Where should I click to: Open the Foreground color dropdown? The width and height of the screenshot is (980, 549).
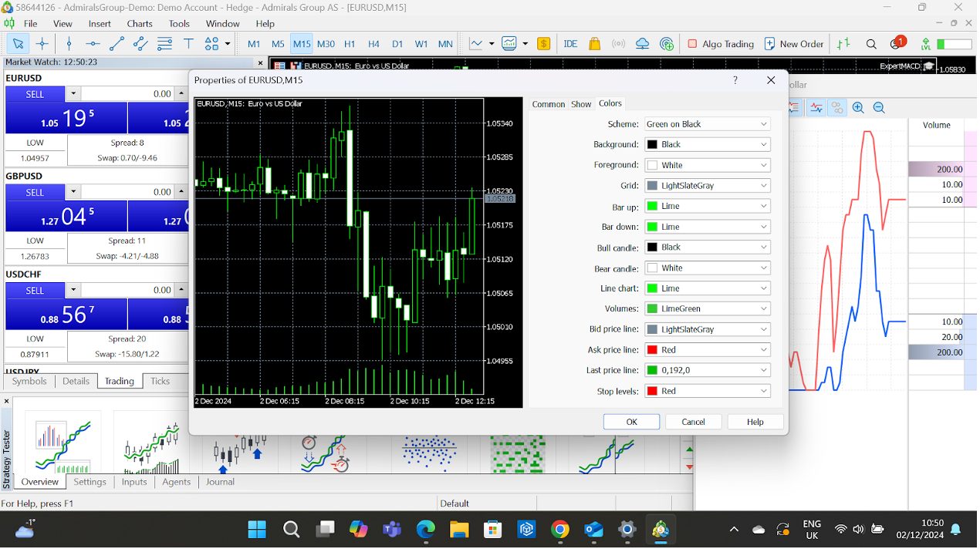coord(708,165)
